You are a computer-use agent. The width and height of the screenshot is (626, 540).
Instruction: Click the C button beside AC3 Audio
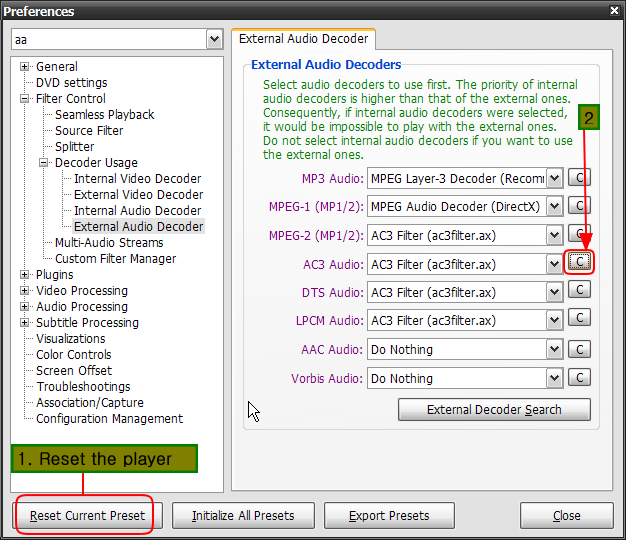tap(579, 261)
